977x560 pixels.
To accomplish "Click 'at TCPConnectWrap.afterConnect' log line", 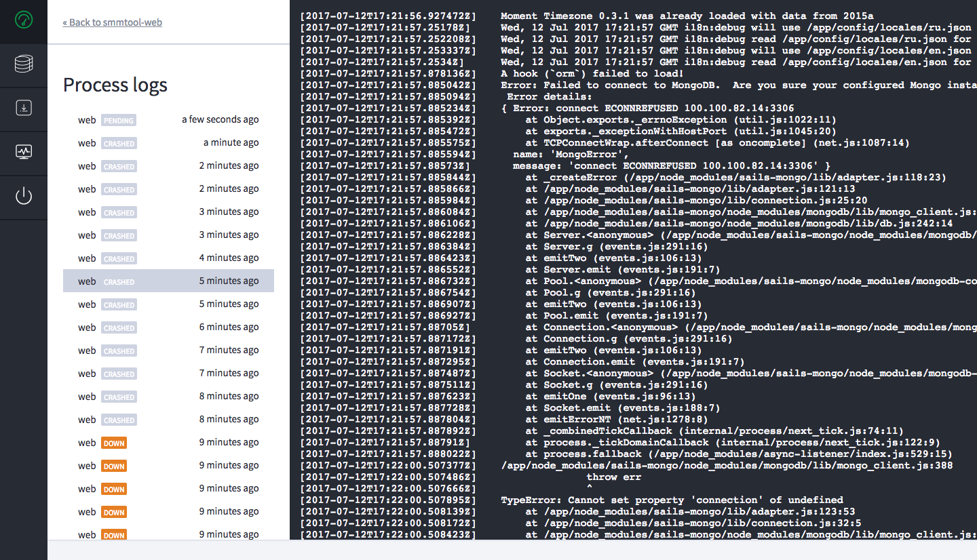I will click(718, 142).
